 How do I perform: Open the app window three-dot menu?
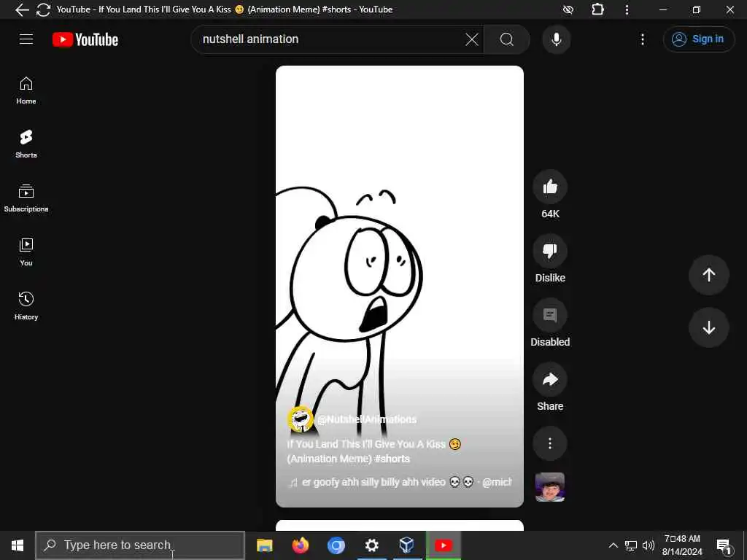[627, 9]
